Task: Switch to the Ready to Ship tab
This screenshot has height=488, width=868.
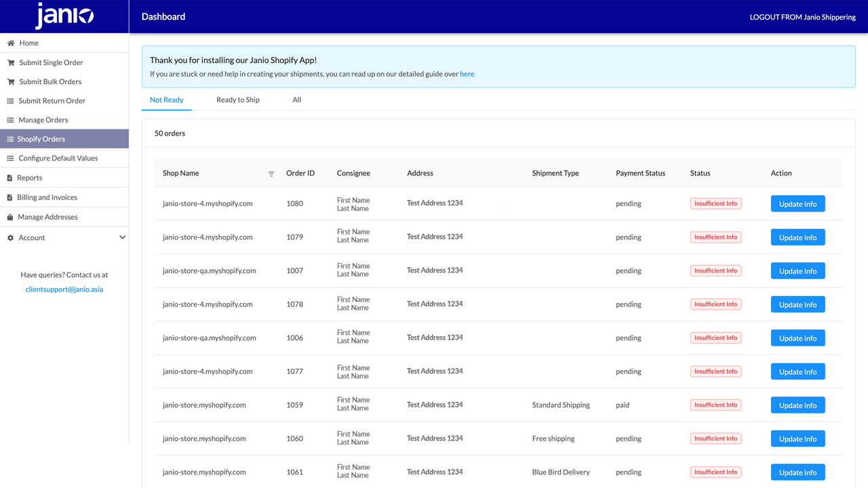Action: (238, 99)
